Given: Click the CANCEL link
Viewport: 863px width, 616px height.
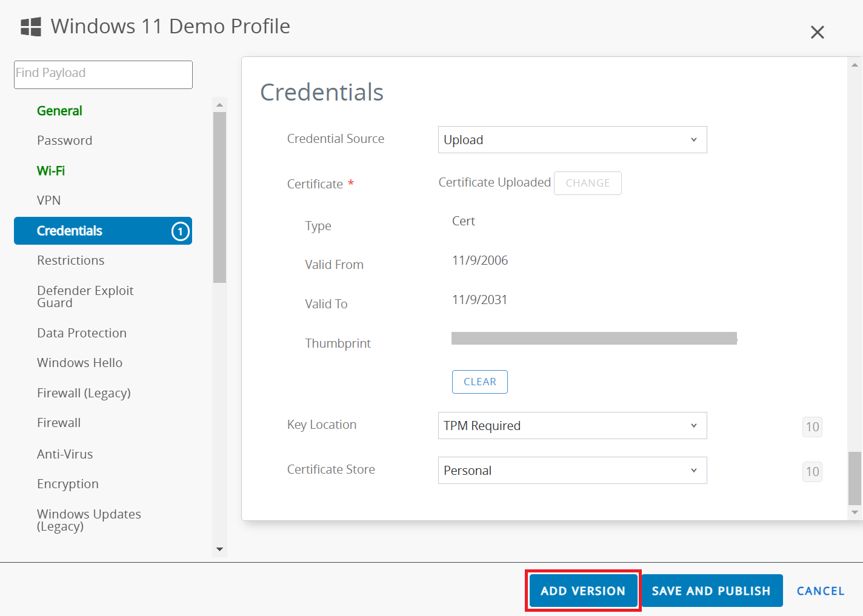Looking at the screenshot, I should coord(821,591).
